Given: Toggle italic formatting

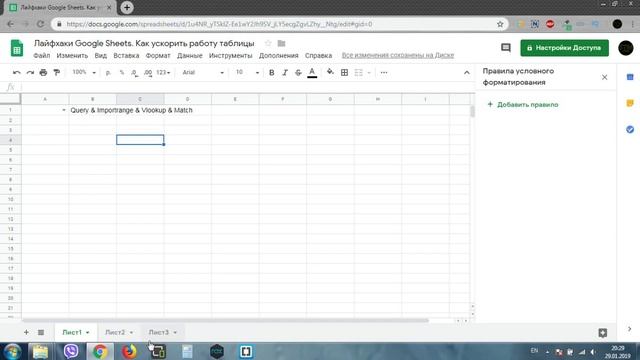Looking at the screenshot, I should pyautogui.click(x=285, y=73).
